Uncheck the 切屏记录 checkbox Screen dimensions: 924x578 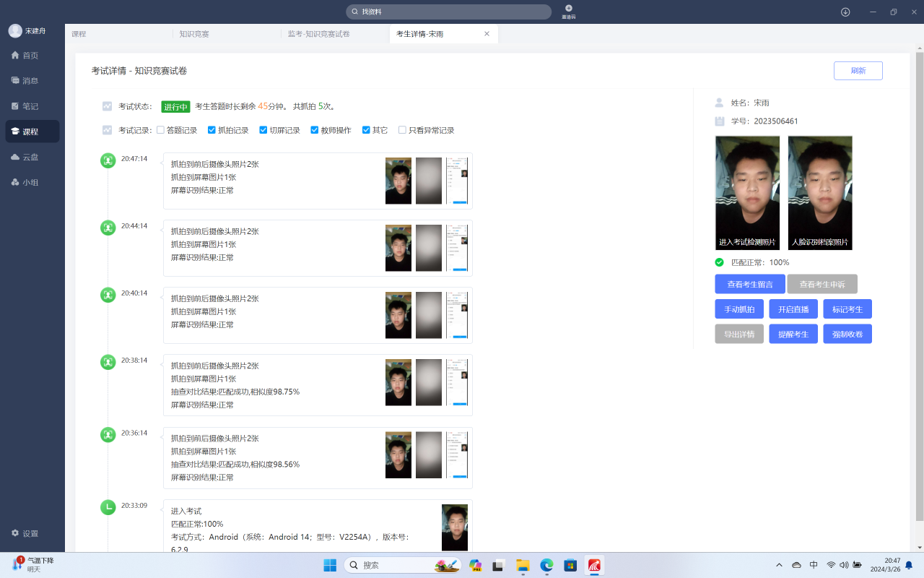263,130
